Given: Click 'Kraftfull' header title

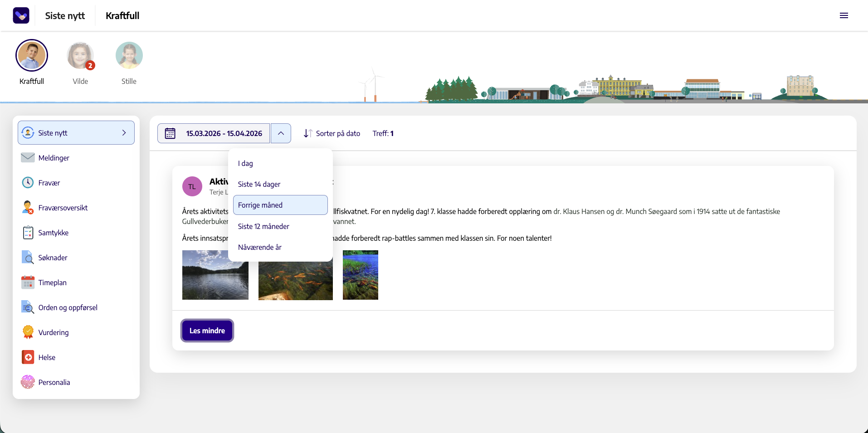Looking at the screenshot, I should [122, 15].
